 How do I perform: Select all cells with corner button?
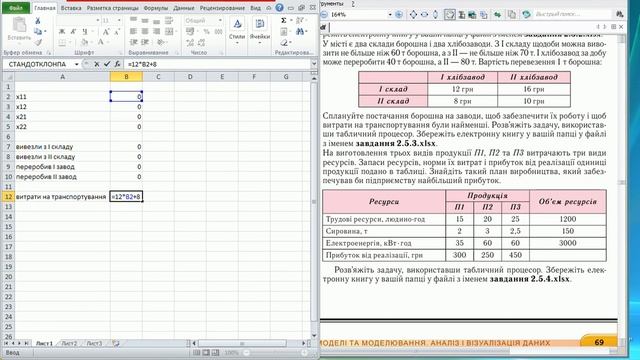tap(8, 77)
